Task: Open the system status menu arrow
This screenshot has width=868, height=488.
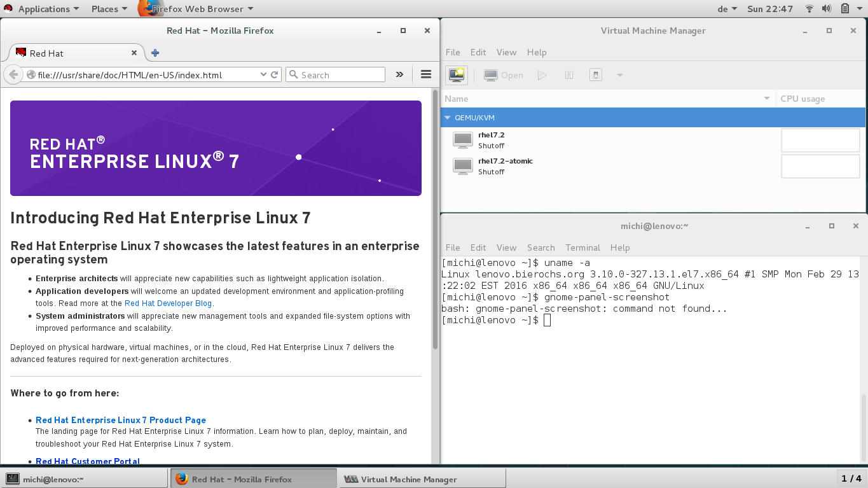Action: pyautogui.click(x=860, y=9)
